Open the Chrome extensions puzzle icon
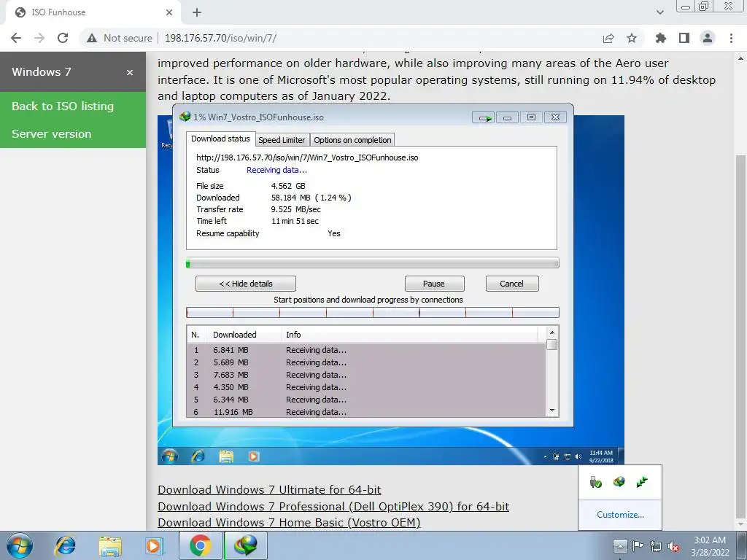The image size is (747, 560). point(661,38)
